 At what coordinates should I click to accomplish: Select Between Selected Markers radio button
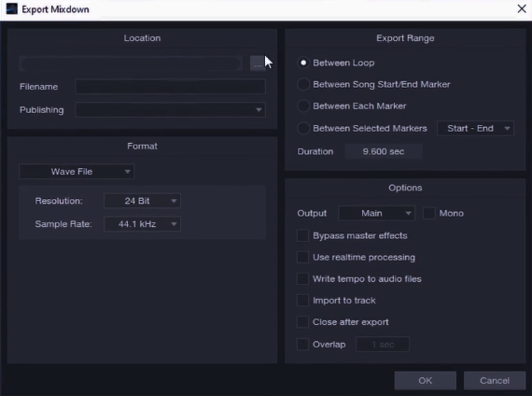pyautogui.click(x=303, y=128)
